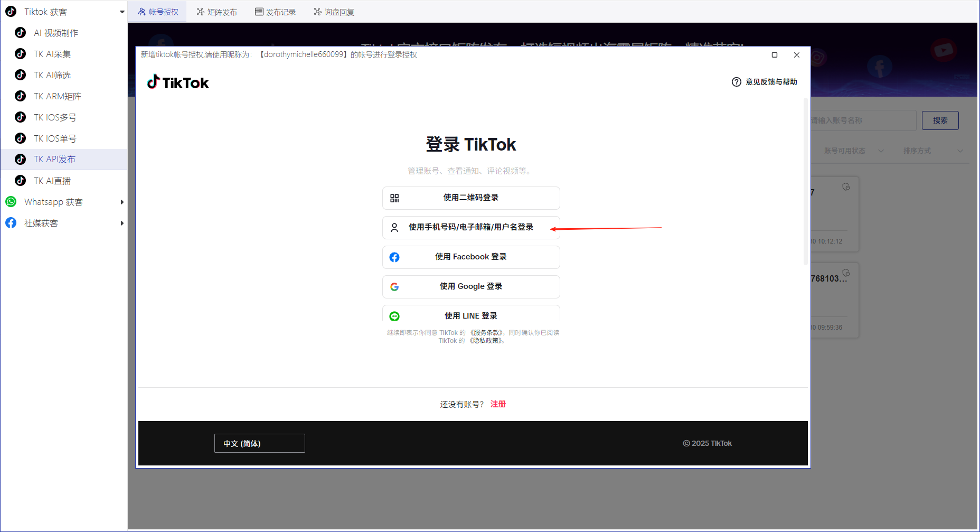Open the 账号可用状态 dropdown
980x532 pixels.
click(852, 151)
